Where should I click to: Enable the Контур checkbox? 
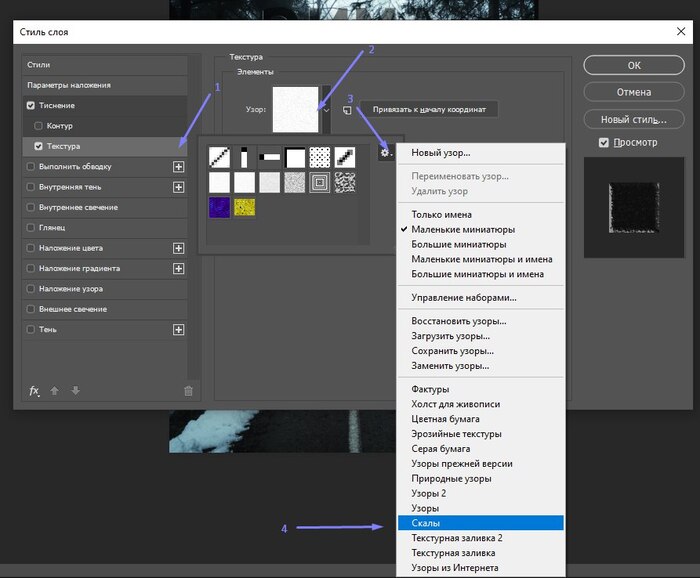click(x=38, y=126)
